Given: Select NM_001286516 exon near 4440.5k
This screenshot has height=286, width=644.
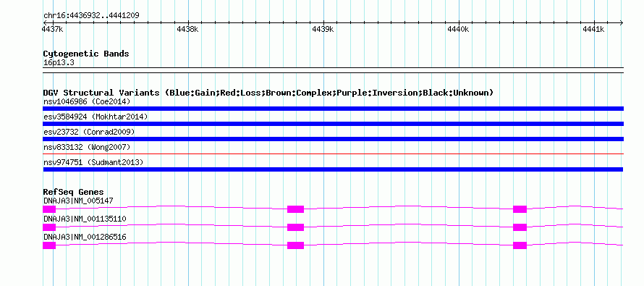Looking at the screenshot, I should 520,245.
